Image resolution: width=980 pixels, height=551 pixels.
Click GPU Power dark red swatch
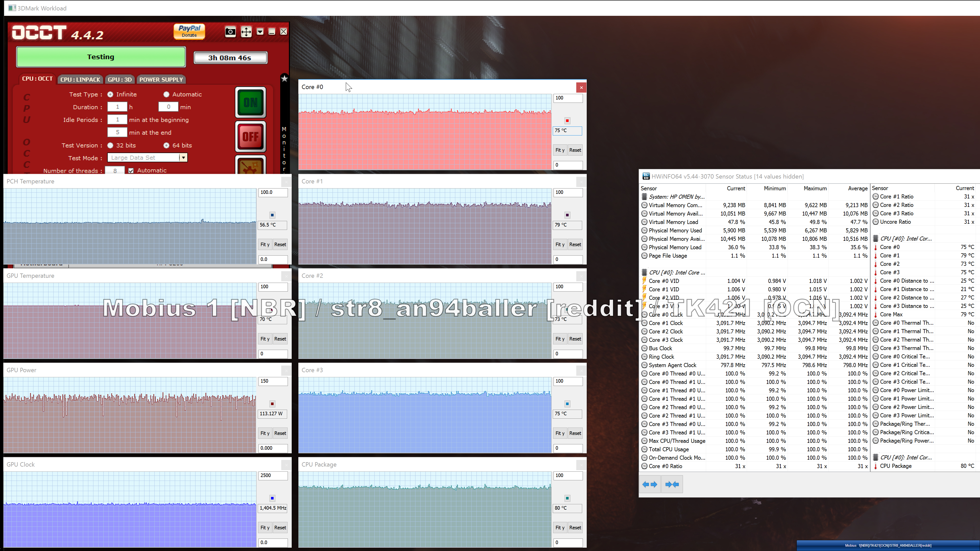click(x=272, y=404)
